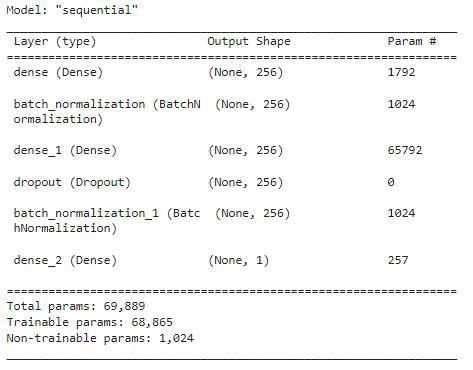The height and width of the screenshot is (370, 473).
Task: Click the Param # column header
Action: pos(412,41)
